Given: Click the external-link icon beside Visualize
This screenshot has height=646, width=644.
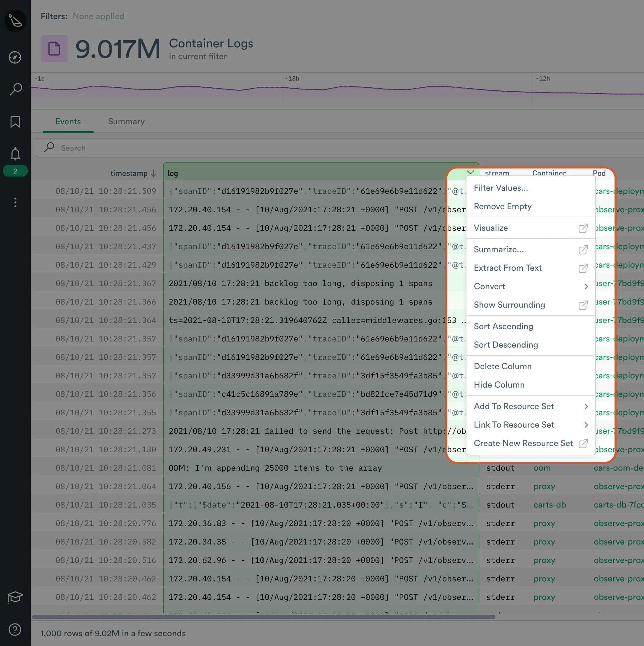Looking at the screenshot, I should click(583, 228).
